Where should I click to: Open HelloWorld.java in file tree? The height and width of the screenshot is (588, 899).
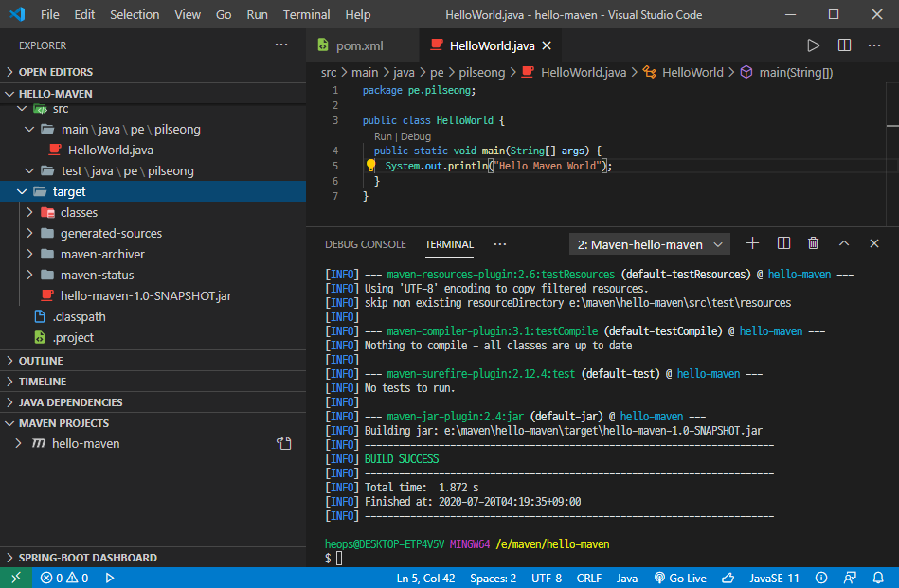click(x=153, y=150)
